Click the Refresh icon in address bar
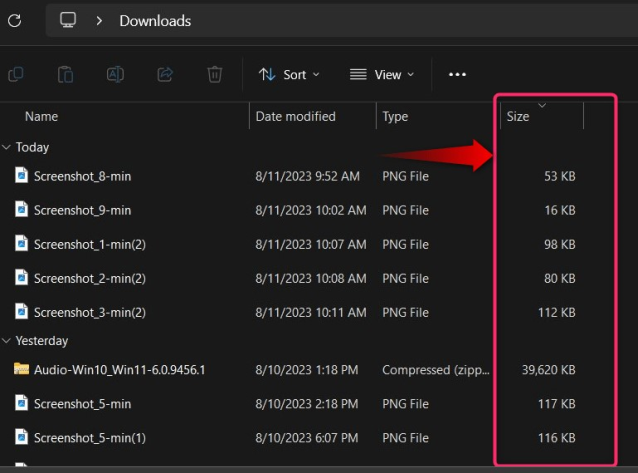The image size is (638, 473). pyautogui.click(x=14, y=20)
